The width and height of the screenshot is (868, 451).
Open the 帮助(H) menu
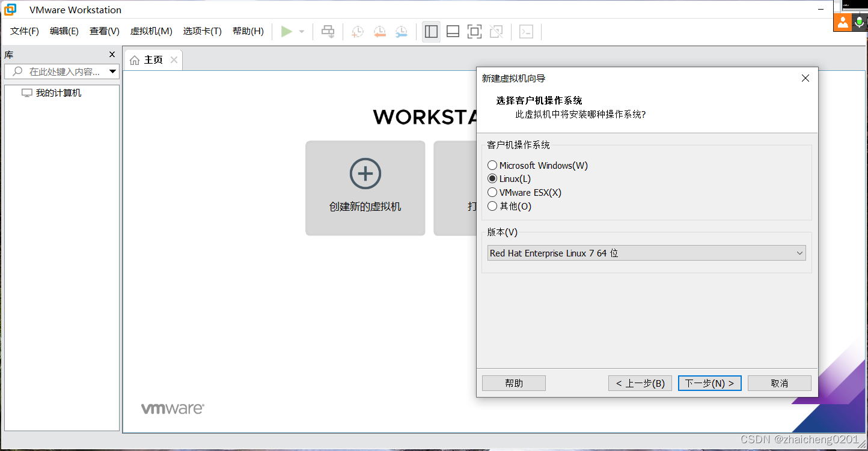point(248,31)
